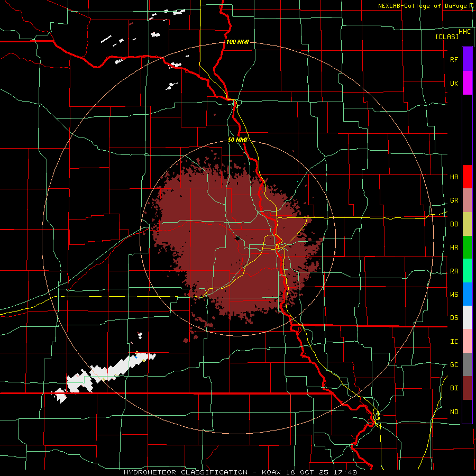The height and width of the screenshot is (476, 476).
Task: Click the 'KOAX' station ID in caption
Action: pyautogui.click(x=272, y=472)
